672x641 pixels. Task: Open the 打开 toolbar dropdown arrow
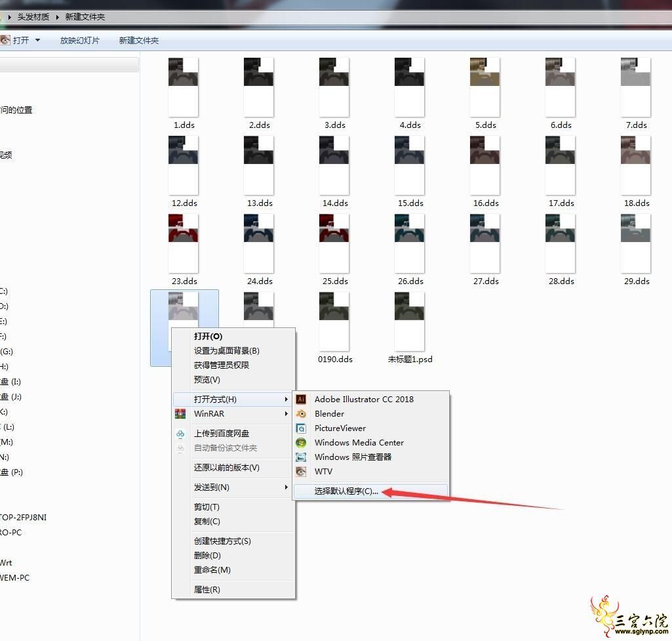coord(38,40)
